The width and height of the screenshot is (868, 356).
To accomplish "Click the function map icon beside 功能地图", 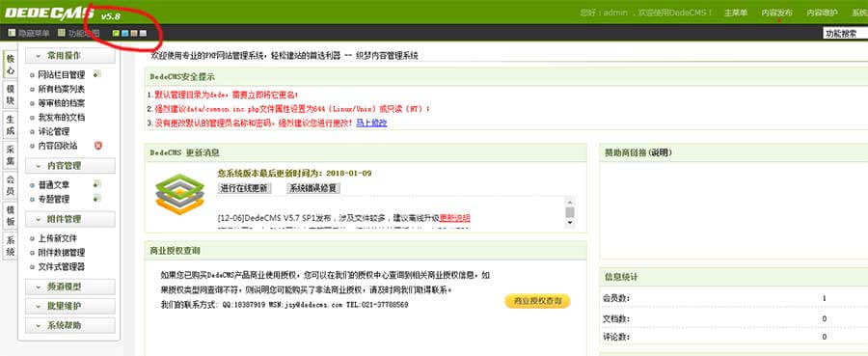I will coord(61,33).
